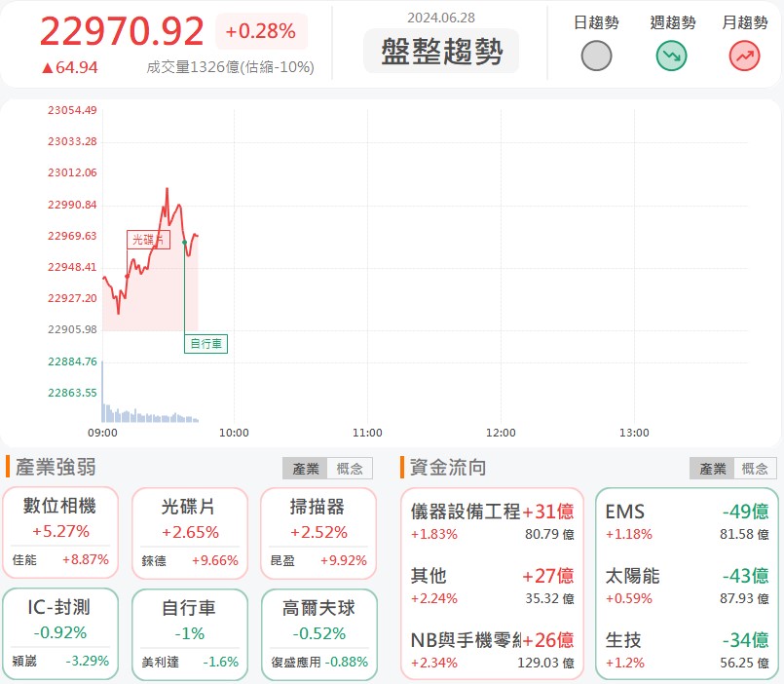Click the 太陽能 fund outflow row
The image size is (784, 684).
click(x=687, y=586)
